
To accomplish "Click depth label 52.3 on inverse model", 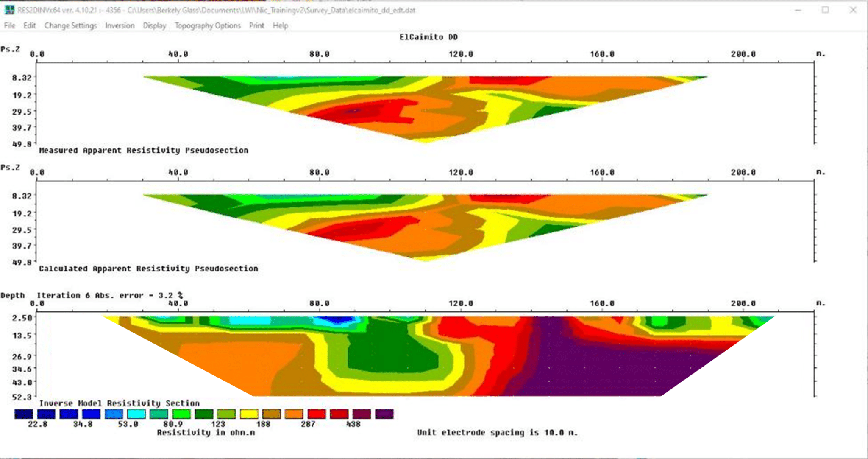I will [22, 397].
